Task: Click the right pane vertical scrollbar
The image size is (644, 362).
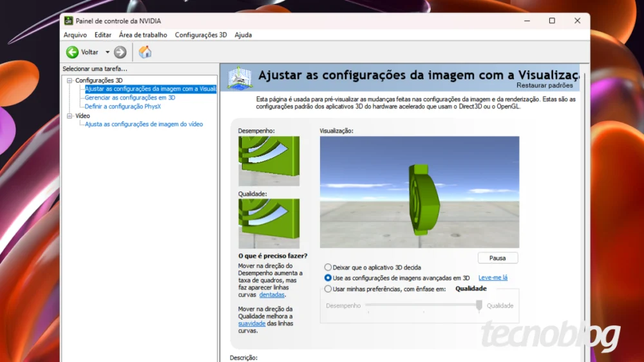Action: (585, 214)
